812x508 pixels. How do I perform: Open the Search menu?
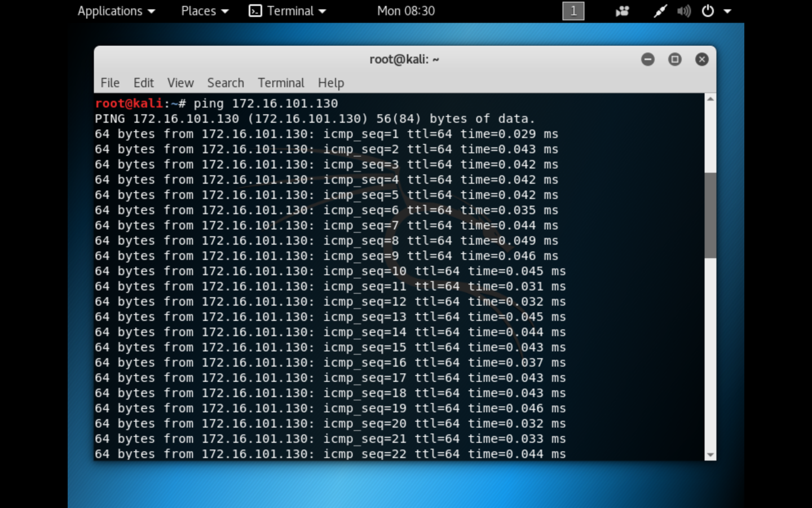point(226,83)
